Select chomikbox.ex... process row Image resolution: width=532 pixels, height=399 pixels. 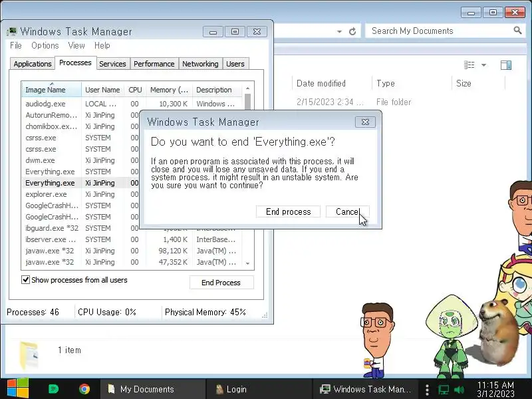tap(80, 126)
